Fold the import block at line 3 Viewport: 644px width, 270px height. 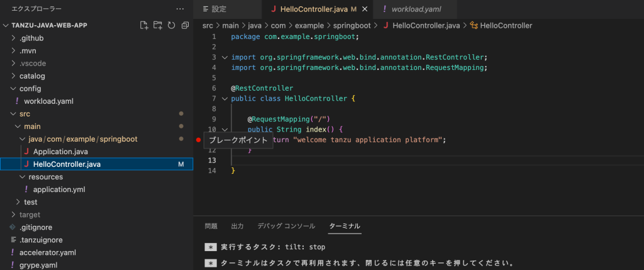coord(225,57)
